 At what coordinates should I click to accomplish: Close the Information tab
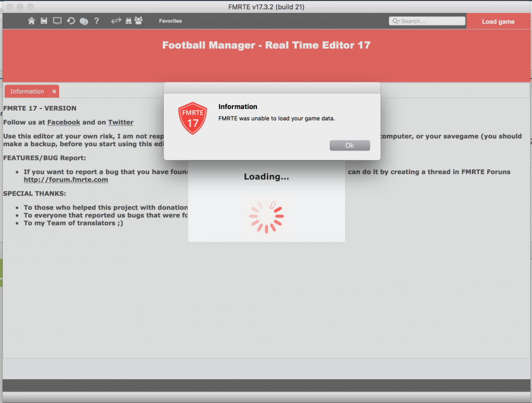[54, 91]
